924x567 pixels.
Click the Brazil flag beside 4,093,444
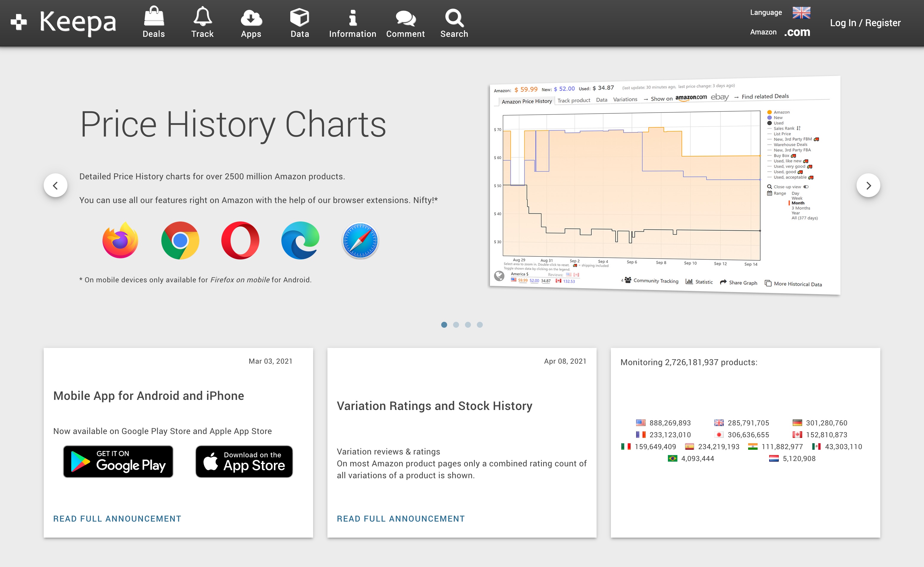[672, 458]
